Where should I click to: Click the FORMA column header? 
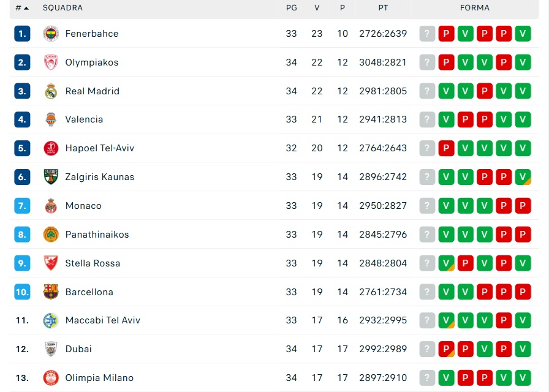[x=475, y=8]
